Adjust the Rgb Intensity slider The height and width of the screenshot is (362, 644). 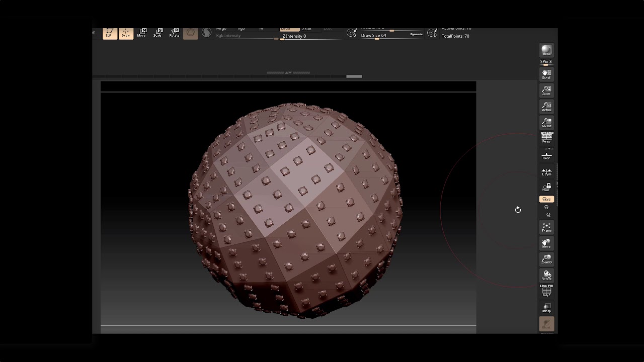(247, 36)
